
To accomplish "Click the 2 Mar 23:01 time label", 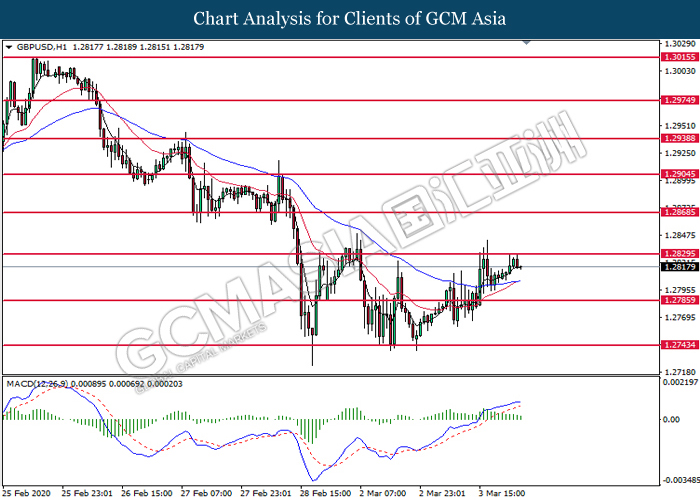I will [442, 493].
